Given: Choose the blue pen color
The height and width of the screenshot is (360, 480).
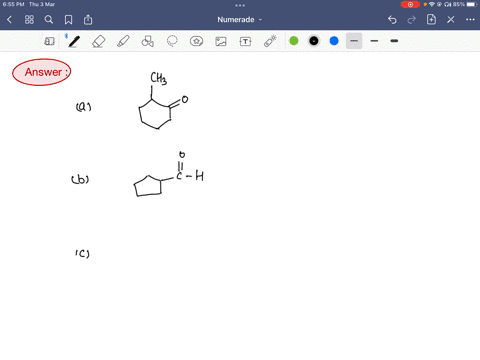Looking at the screenshot, I should [334, 41].
